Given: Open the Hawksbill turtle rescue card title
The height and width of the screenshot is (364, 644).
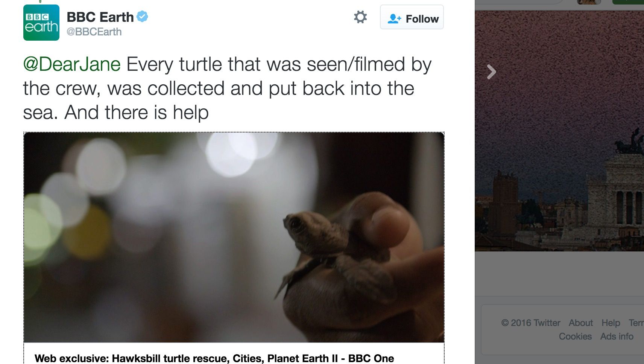Looking at the screenshot, I should pyautogui.click(x=214, y=358).
